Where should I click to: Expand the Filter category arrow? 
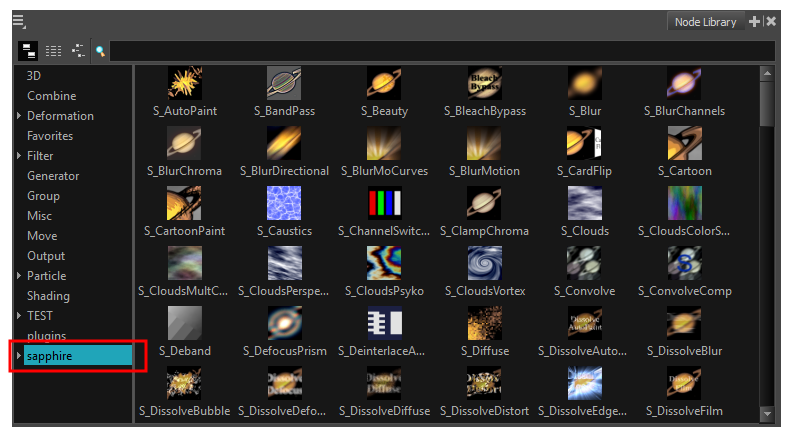pyautogui.click(x=19, y=156)
